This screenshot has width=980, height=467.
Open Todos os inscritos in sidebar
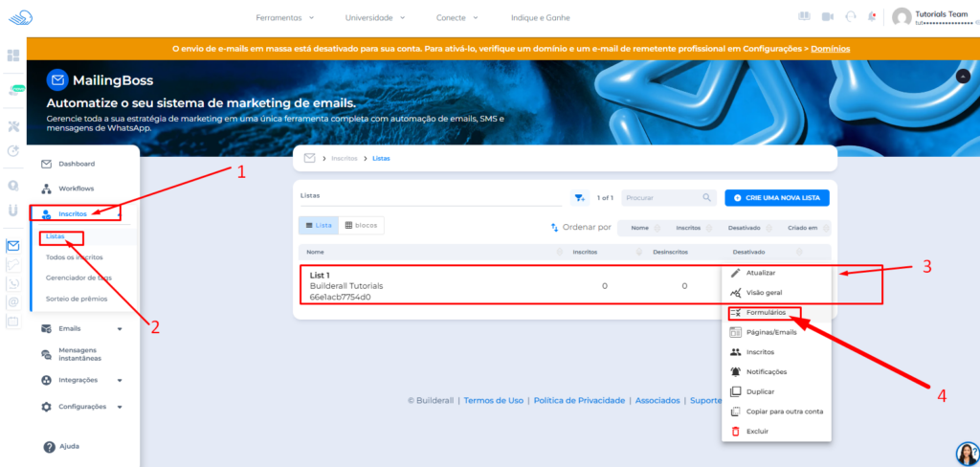(x=75, y=257)
